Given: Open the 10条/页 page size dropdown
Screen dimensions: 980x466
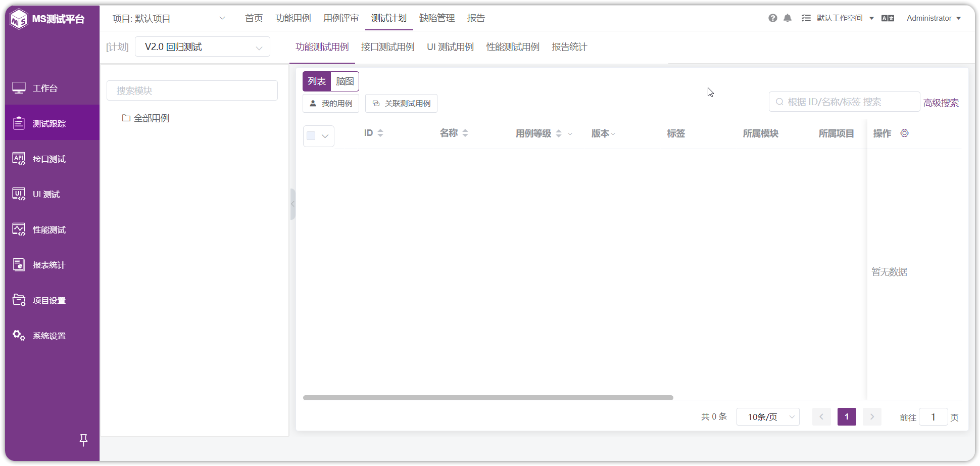Looking at the screenshot, I should [768, 417].
